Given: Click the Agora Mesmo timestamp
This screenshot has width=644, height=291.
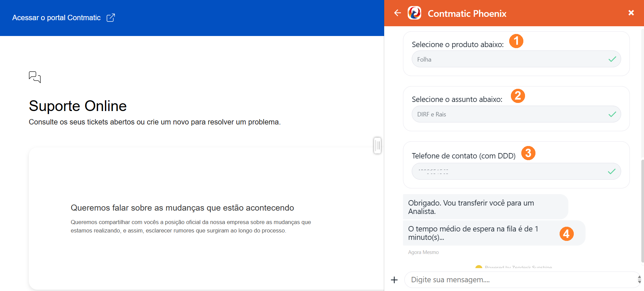Looking at the screenshot, I should pyautogui.click(x=423, y=252).
